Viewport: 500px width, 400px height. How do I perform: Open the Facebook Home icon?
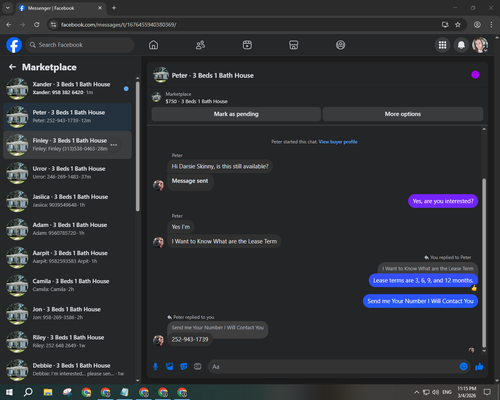pyautogui.click(x=153, y=45)
